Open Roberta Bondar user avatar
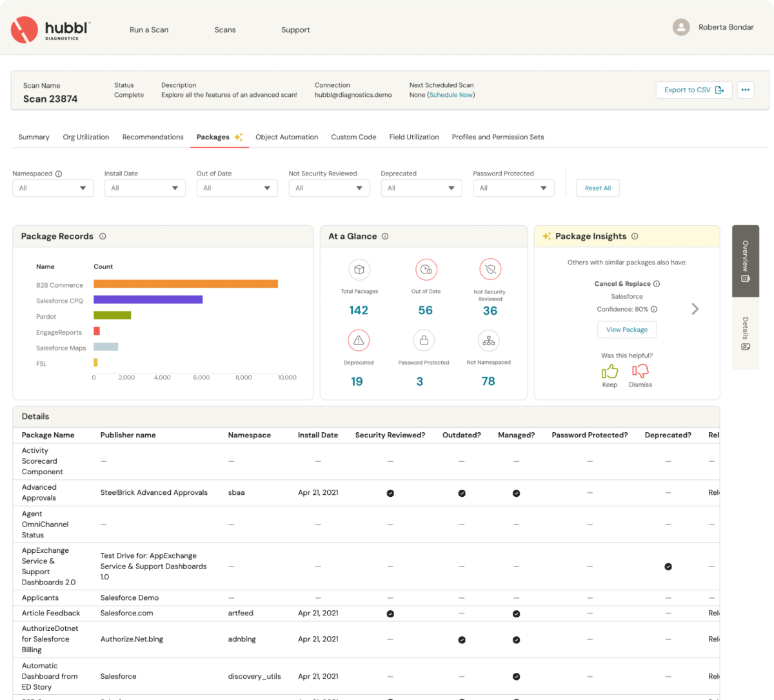The width and height of the screenshot is (774, 700). (x=681, y=27)
